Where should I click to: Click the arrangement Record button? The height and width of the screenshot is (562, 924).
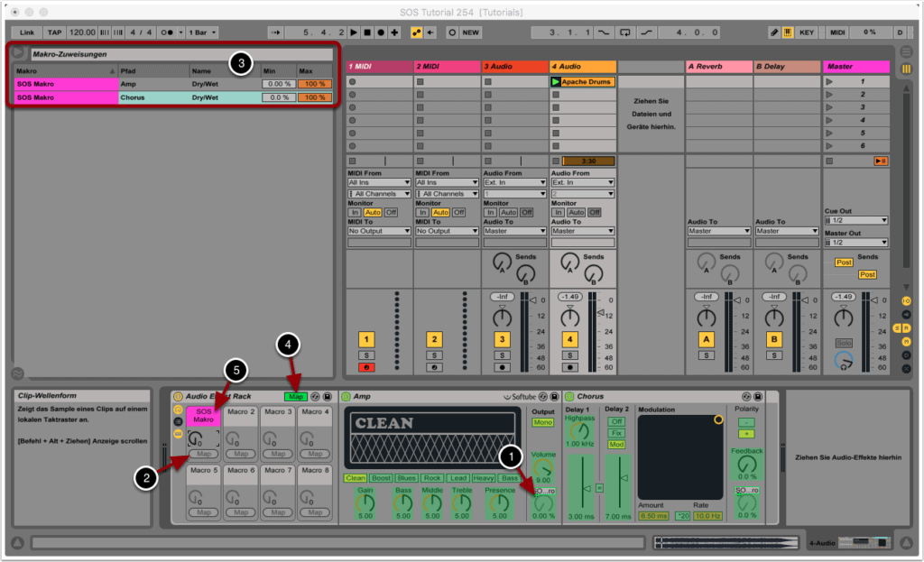click(x=381, y=32)
